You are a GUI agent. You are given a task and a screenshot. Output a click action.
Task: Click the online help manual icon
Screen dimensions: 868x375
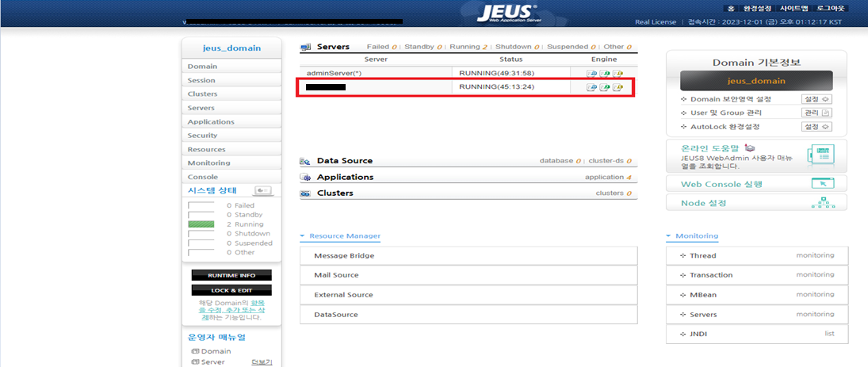point(820,154)
